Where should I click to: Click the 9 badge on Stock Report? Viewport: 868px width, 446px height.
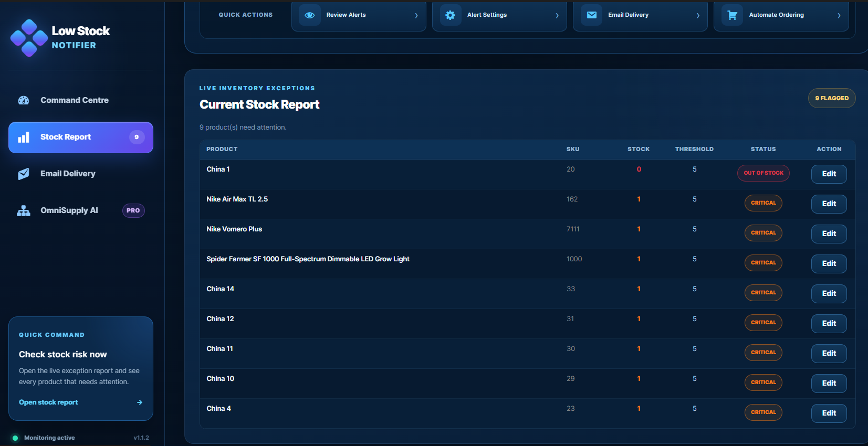click(137, 137)
